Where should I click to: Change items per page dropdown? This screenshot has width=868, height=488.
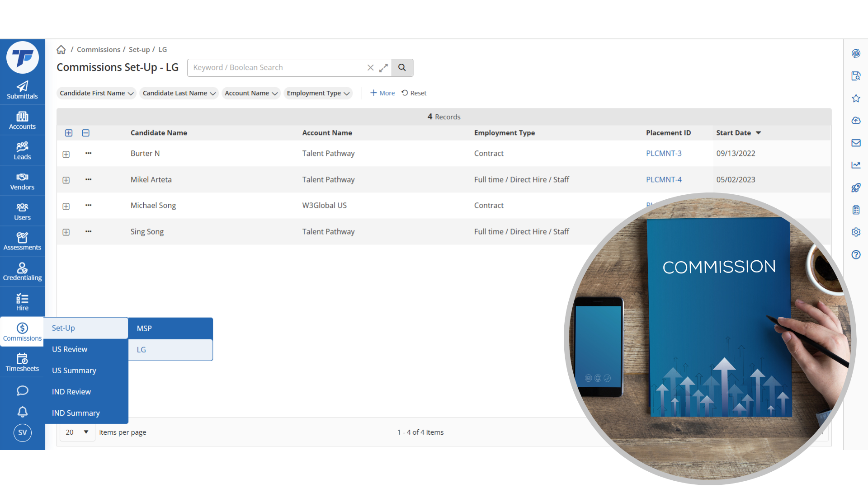(x=77, y=432)
